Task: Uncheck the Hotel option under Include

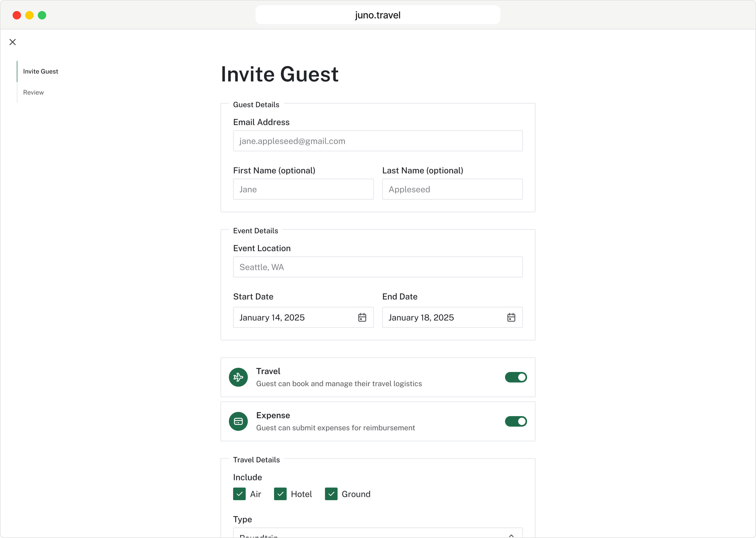Action: click(280, 494)
